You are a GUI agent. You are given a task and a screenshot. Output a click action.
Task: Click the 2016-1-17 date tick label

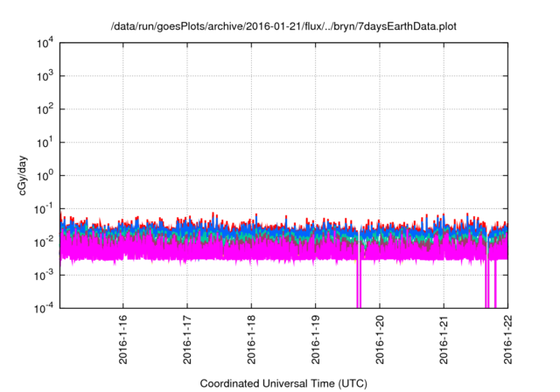(x=187, y=339)
